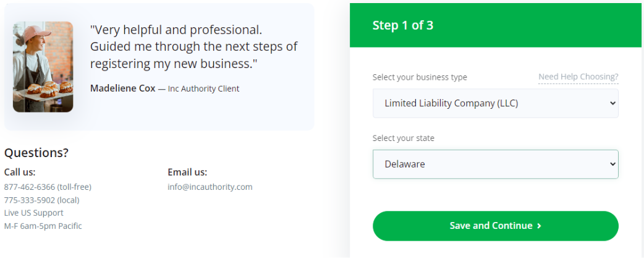Click the M-F 6am-5pm Pacific hours text
This screenshot has width=644, height=261.
pos(43,226)
